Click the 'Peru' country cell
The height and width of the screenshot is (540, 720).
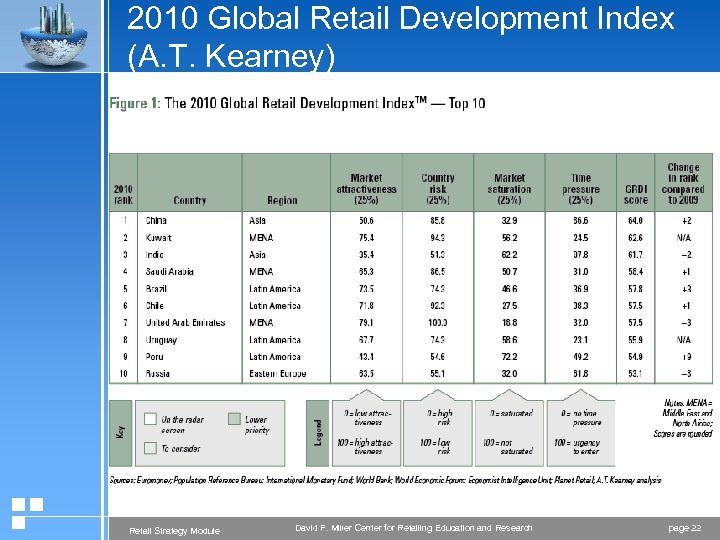click(x=154, y=356)
